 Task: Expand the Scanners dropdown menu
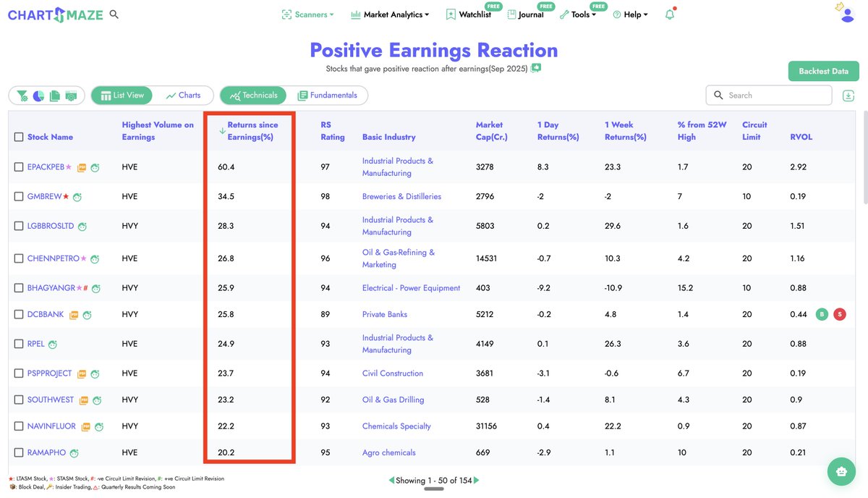(308, 14)
